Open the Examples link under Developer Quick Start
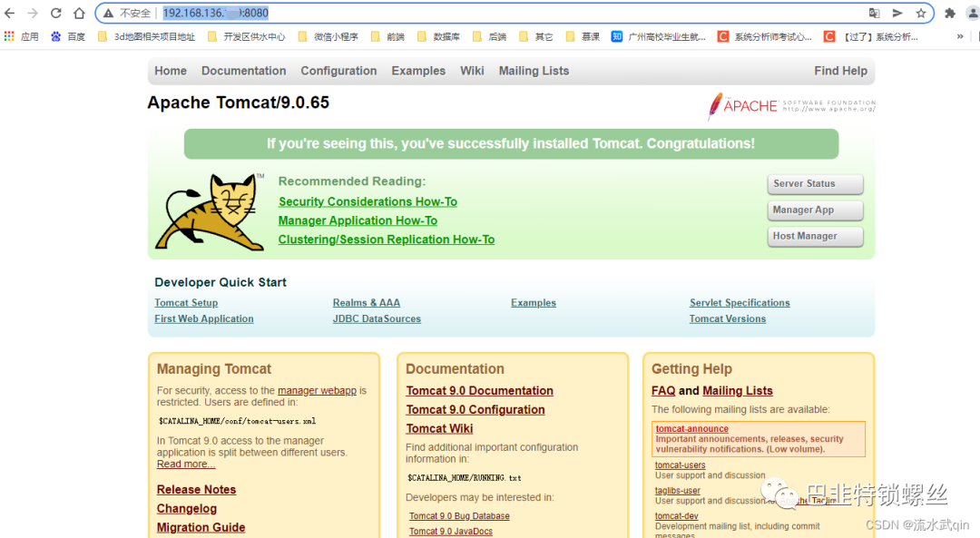 pos(534,302)
